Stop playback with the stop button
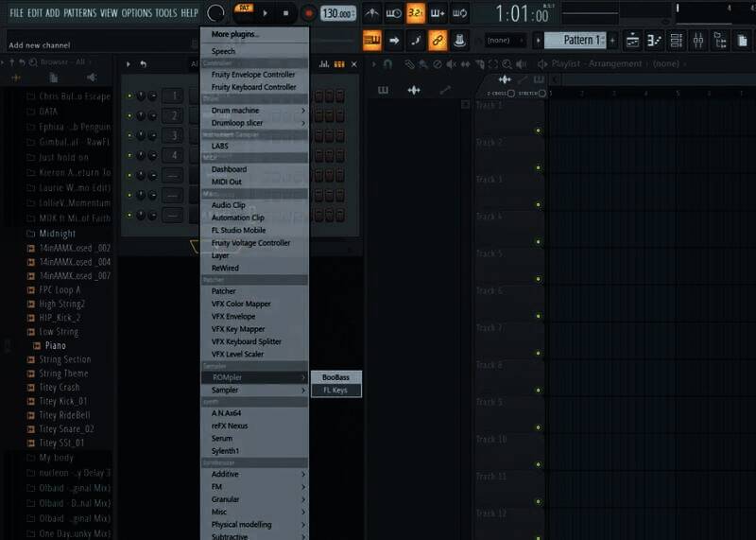 point(285,13)
